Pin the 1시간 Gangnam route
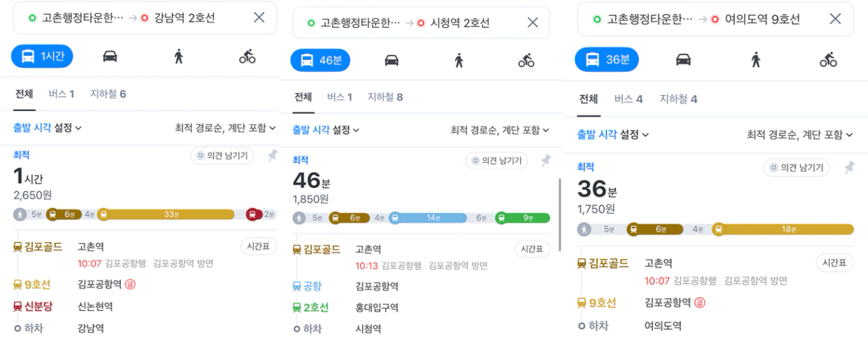Screen dimensions: 868x338 (x=272, y=156)
